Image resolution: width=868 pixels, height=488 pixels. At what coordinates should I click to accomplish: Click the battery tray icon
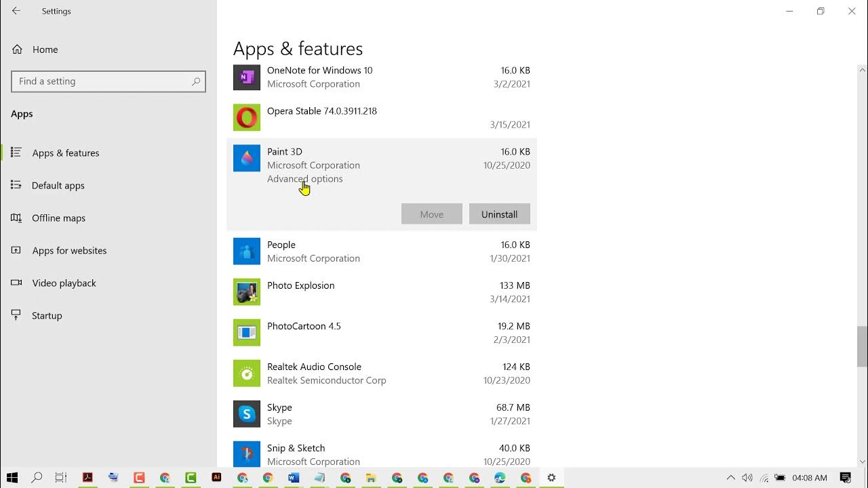point(781,478)
